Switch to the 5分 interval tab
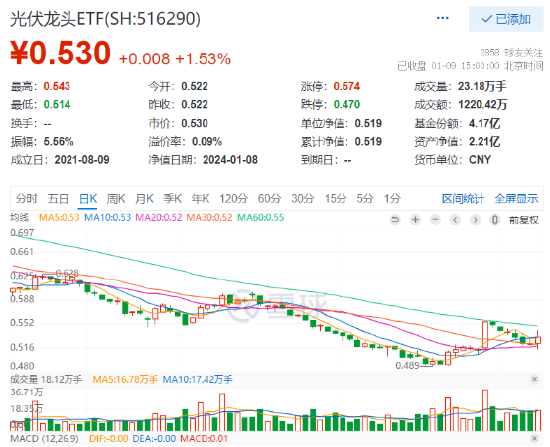550x447 pixels. pos(365,199)
